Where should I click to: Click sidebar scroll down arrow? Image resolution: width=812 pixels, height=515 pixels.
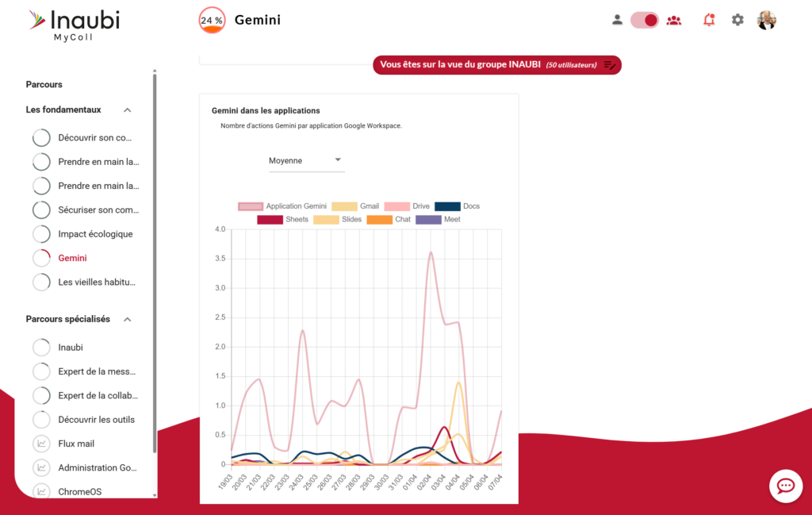pos(155,495)
